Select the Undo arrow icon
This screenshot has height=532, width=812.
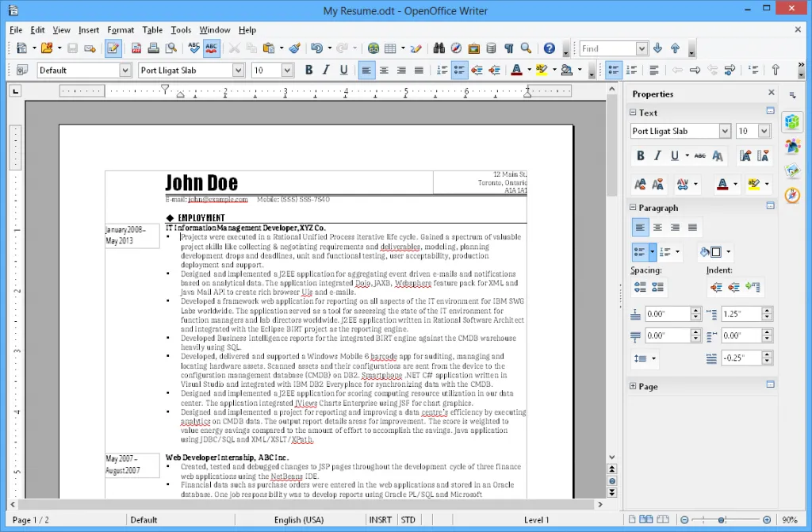pos(318,47)
